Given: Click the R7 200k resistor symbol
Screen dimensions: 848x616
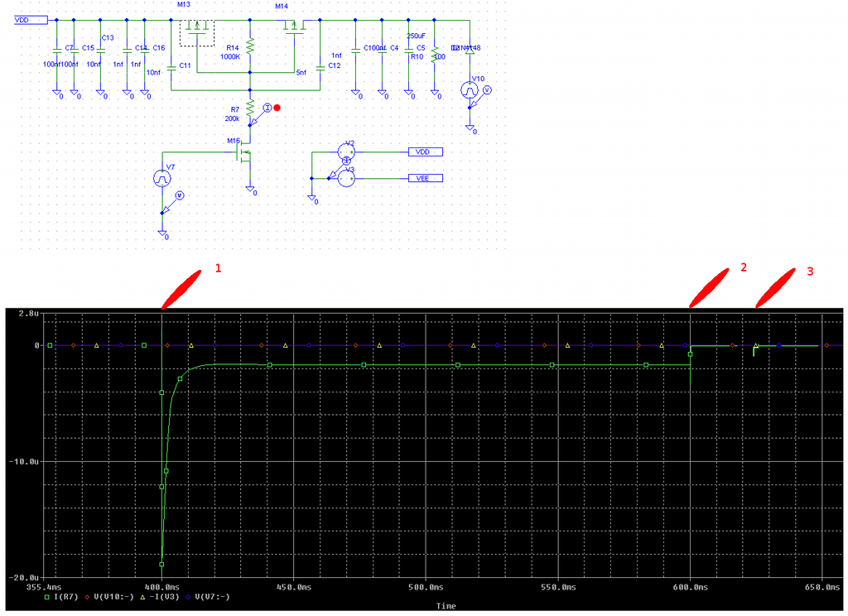Looking at the screenshot, I should click(x=250, y=108).
